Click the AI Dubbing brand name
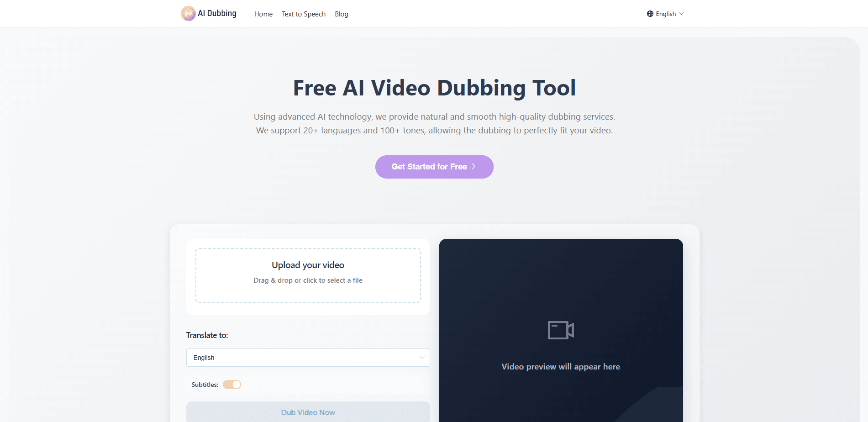Screen dimensions: 868x422 (x=217, y=13)
